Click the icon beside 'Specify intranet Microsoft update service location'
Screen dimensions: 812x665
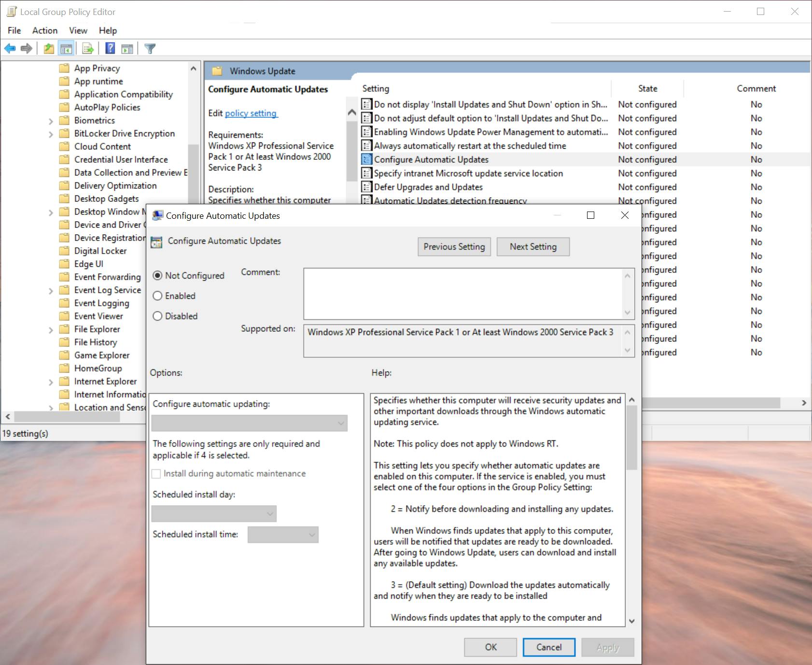click(x=367, y=173)
